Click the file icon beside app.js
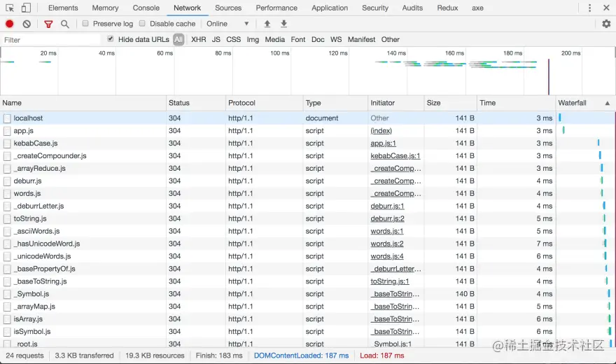This screenshot has width=616, height=364. pyautogui.click(x=7, y=131)
